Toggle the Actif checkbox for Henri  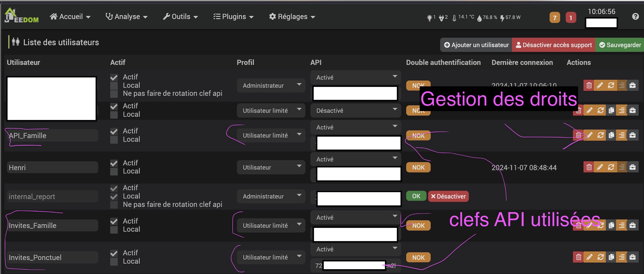click(114, 163)
